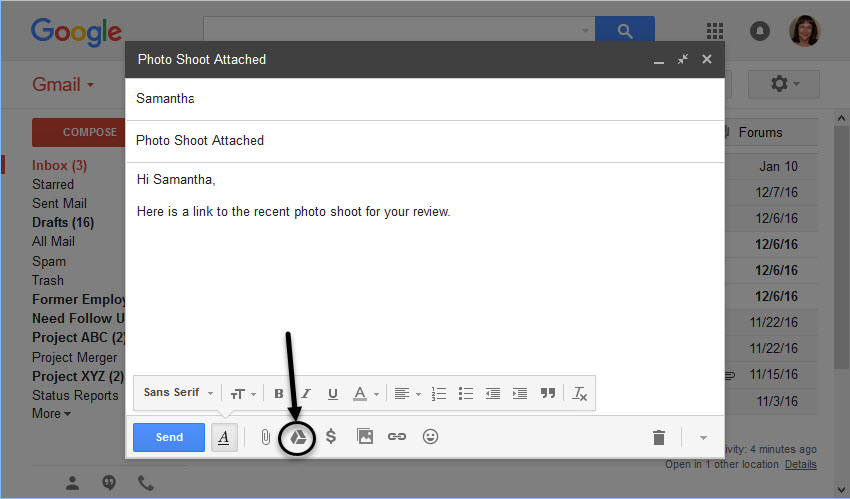Open text size dropdown

click(x=243, y=394)
